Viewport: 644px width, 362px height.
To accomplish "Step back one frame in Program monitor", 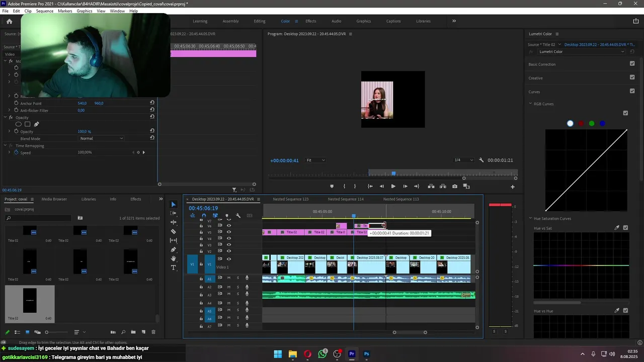I will pos(381,186).
